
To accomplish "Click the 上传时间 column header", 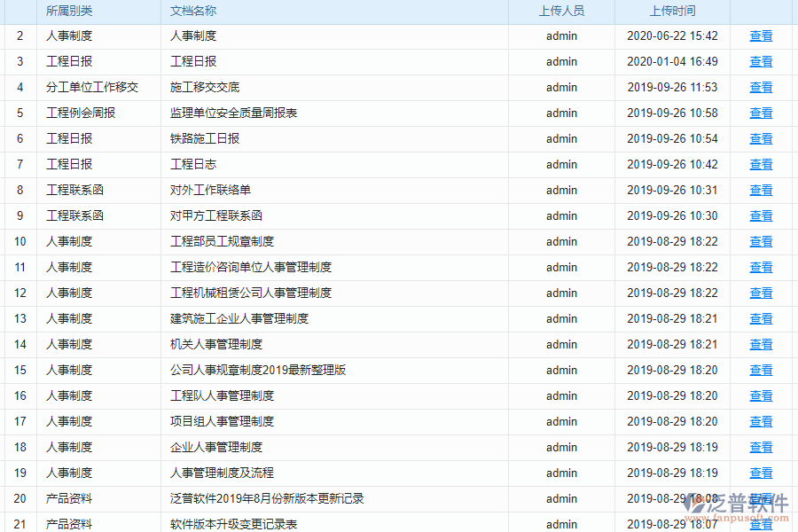I will 672,11.
